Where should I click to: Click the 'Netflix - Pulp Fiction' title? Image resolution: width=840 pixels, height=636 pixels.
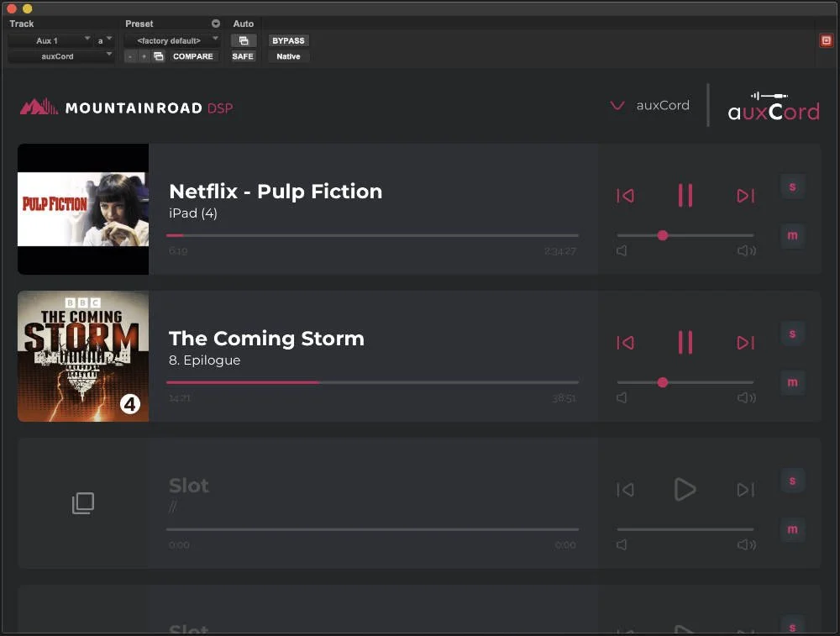(x=276, y=192)
